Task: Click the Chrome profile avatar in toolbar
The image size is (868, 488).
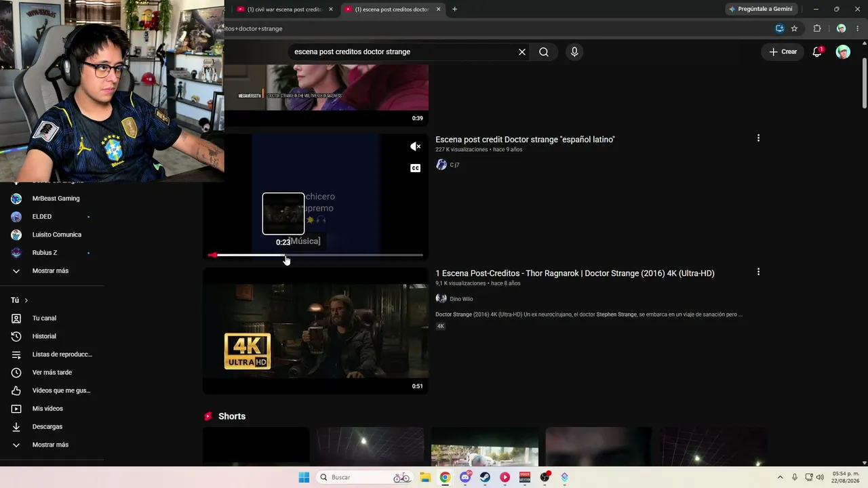Action: pos(841,28)
